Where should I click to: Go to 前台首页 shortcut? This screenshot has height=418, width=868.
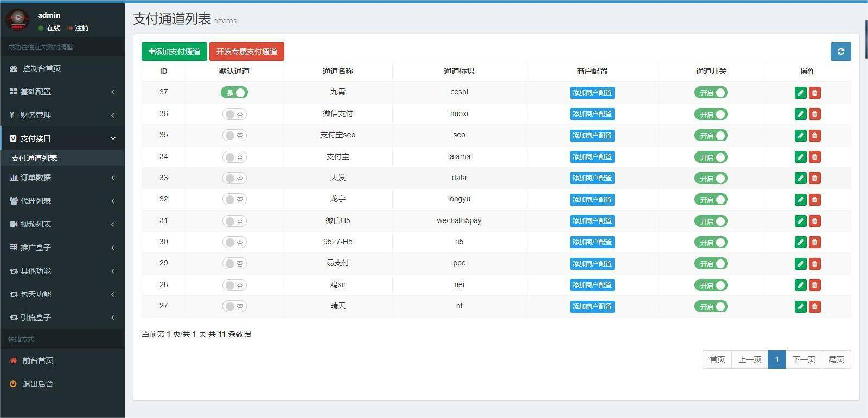pos(62,360)
